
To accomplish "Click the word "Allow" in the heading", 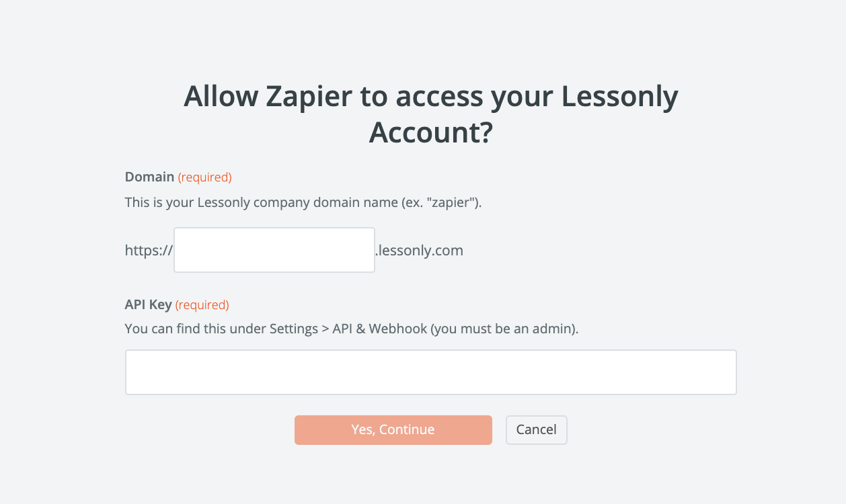I will coord(221,97).
